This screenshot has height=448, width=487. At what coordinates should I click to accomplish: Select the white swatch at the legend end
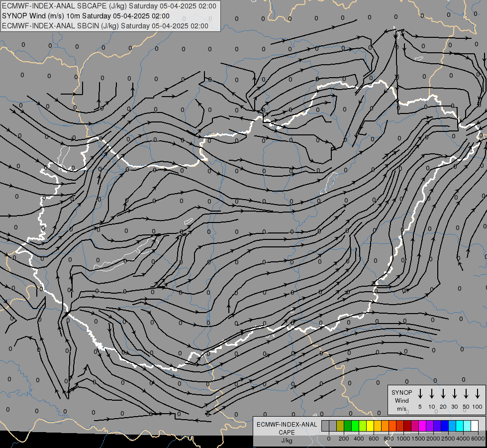pyautogui.click(x=474, y=426)
